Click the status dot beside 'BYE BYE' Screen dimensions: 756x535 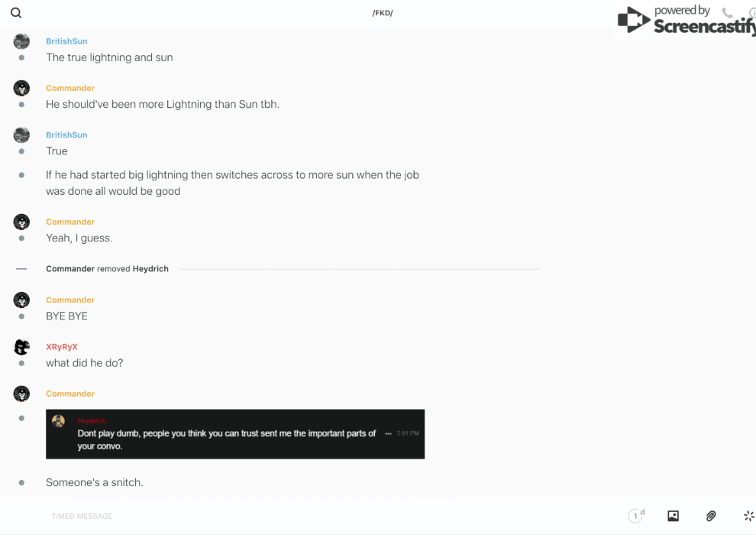coord(21,316)
